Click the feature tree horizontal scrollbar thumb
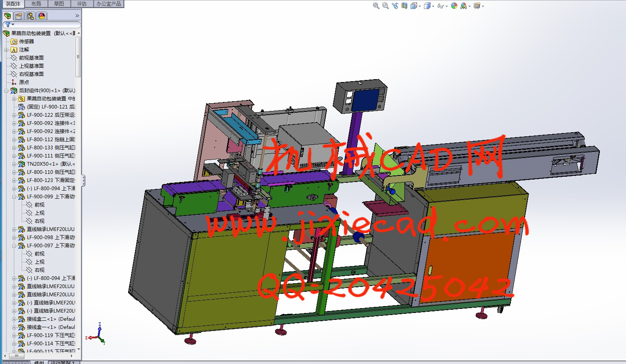Image resolution: width=626 pixels, height=364 pixels. tap(16, 356)
